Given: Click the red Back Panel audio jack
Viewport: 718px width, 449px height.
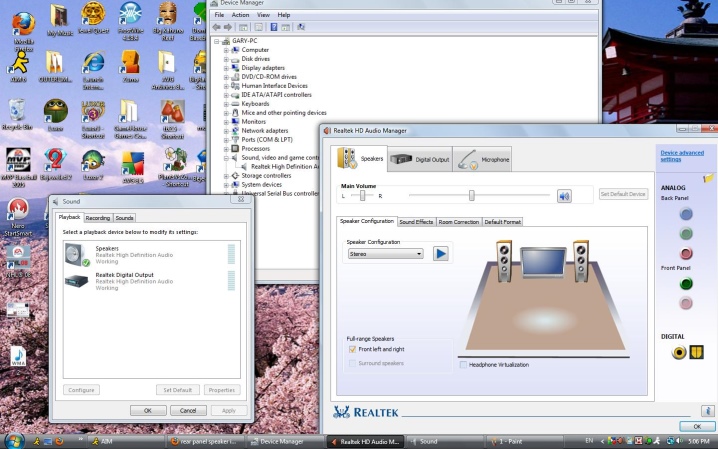Looking at the screenshot, I should pos(685,253).
